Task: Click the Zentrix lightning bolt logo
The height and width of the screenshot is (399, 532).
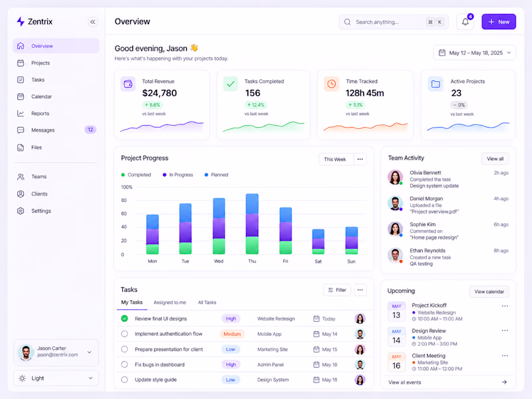Action: (x=21, y=22)
